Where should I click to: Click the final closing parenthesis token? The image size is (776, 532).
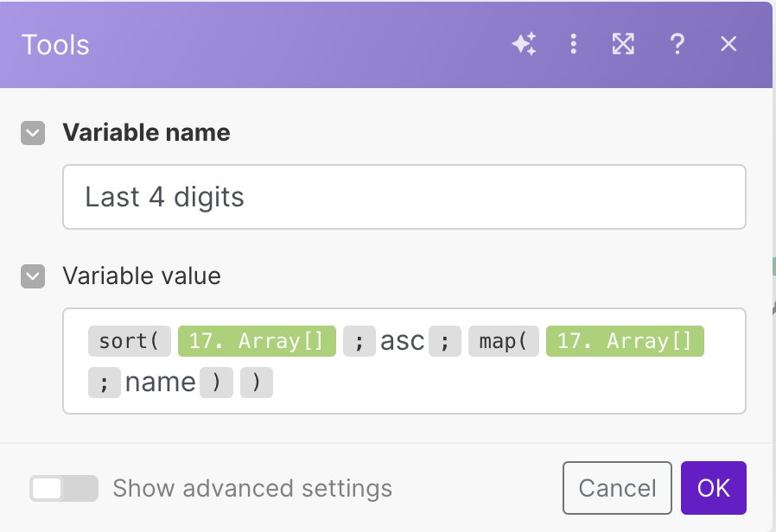pyautogui.click(x=256, y=382)
